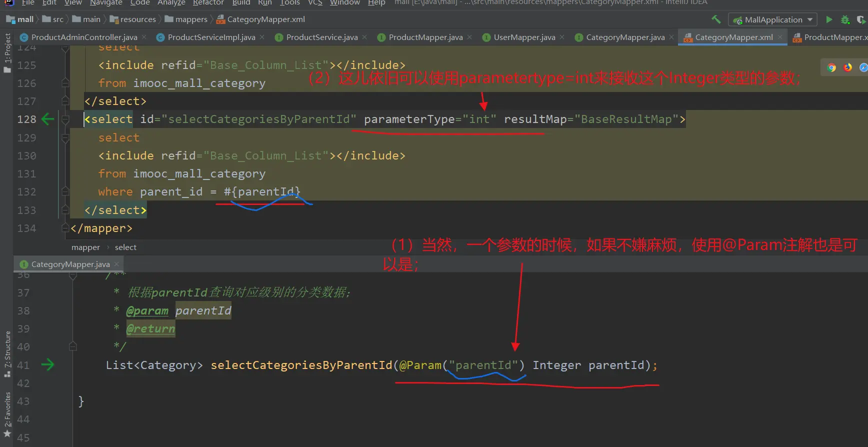Collapse the Javadoc comment fold at line 40
Image resolution: width=868 pixels, height=447 pixels.
73,346
